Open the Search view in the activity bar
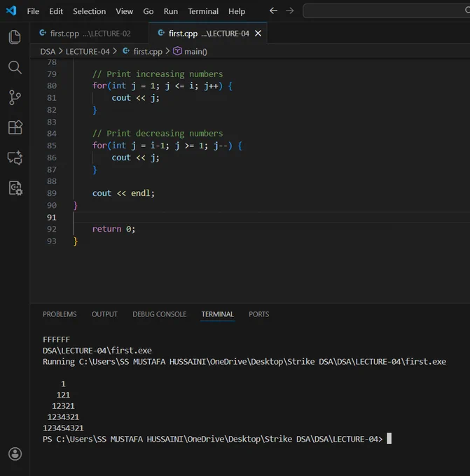 click(15, 67)
